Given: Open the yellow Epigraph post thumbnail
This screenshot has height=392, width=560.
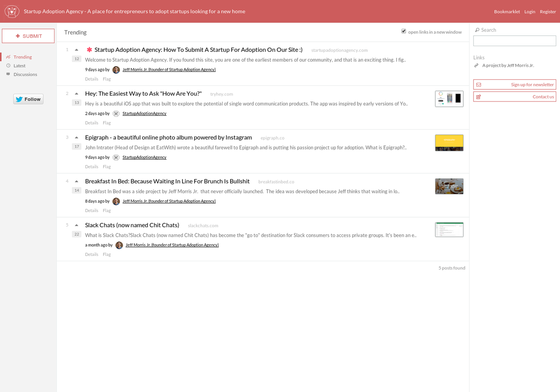Looking at the screenshot, I should [449, 143].
